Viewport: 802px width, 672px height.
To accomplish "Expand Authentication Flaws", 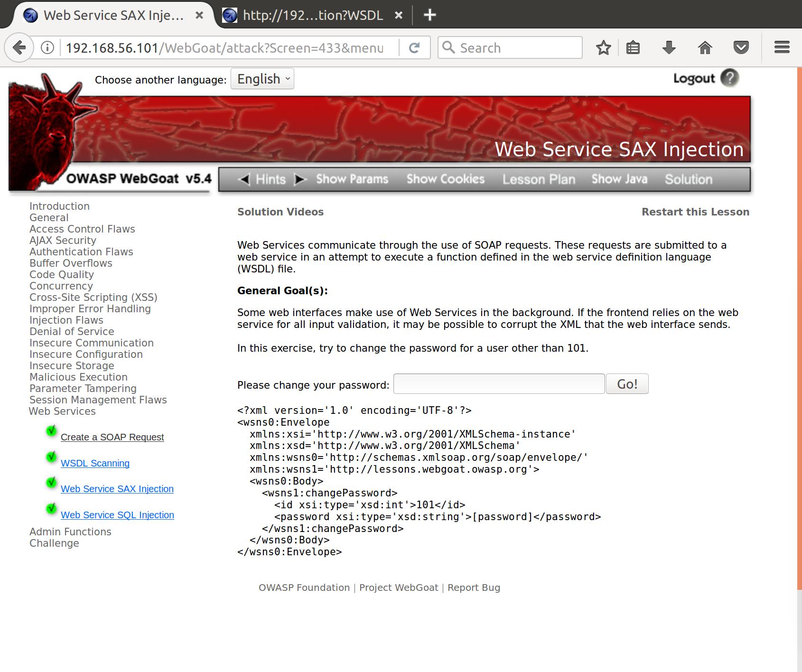I will pos(81,252).
